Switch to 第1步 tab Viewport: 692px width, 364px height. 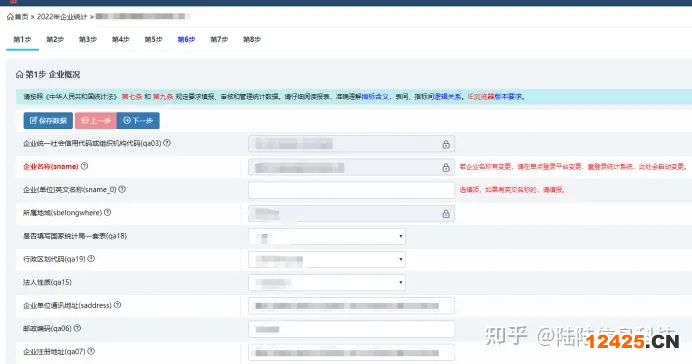coord(22,39)
